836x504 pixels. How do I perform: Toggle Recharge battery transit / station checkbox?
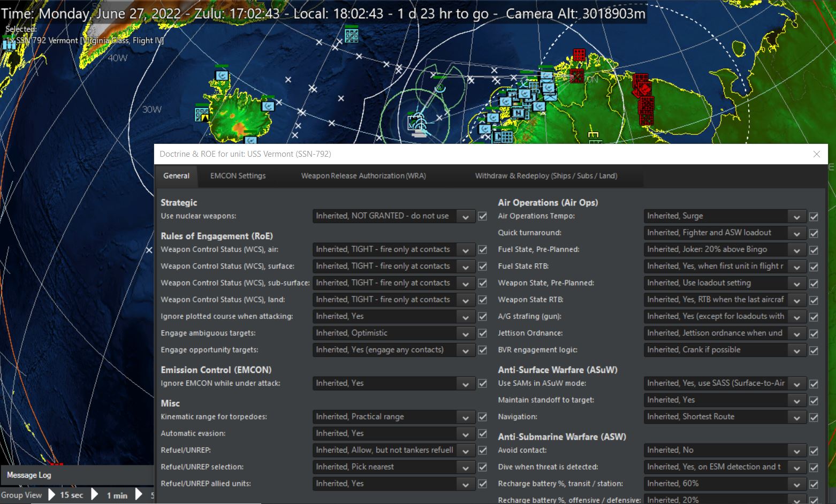814,484
